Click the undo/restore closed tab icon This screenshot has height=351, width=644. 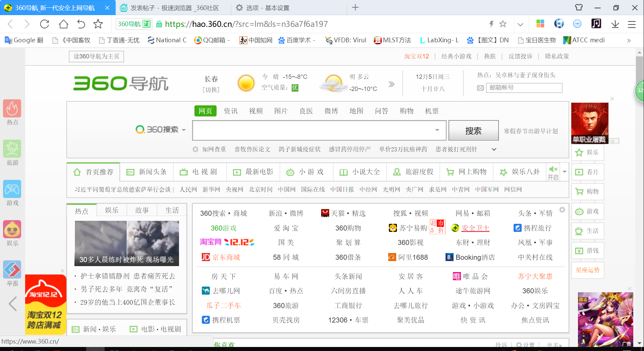[x=81, y=24]
